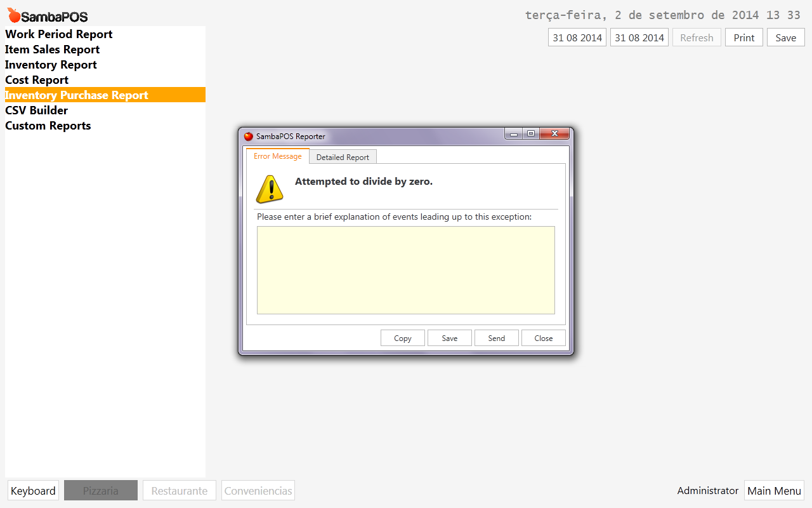Viewport: 812px width, 508px height.
Task: Click the yellow warning triangle icon
Action: pos(270,189)
